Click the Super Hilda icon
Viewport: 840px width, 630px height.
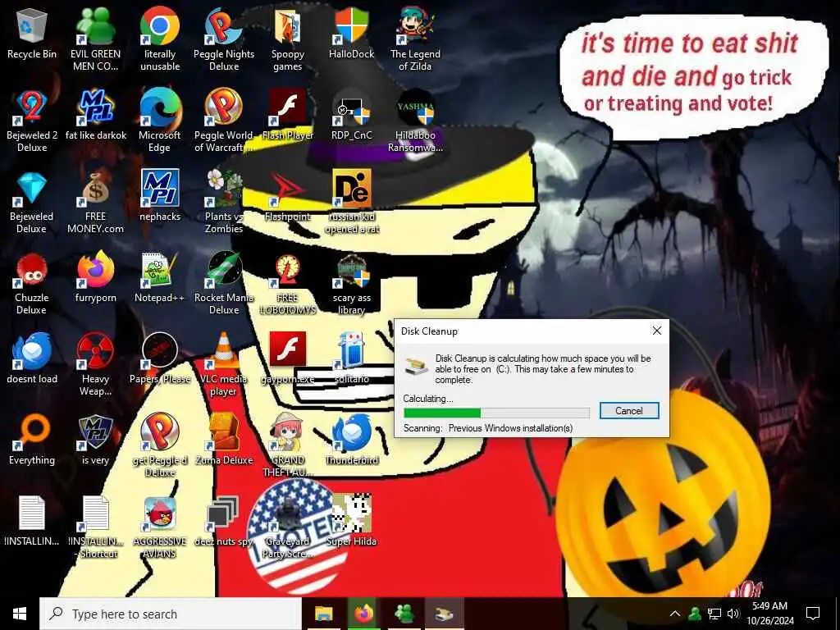click(351, 514)
